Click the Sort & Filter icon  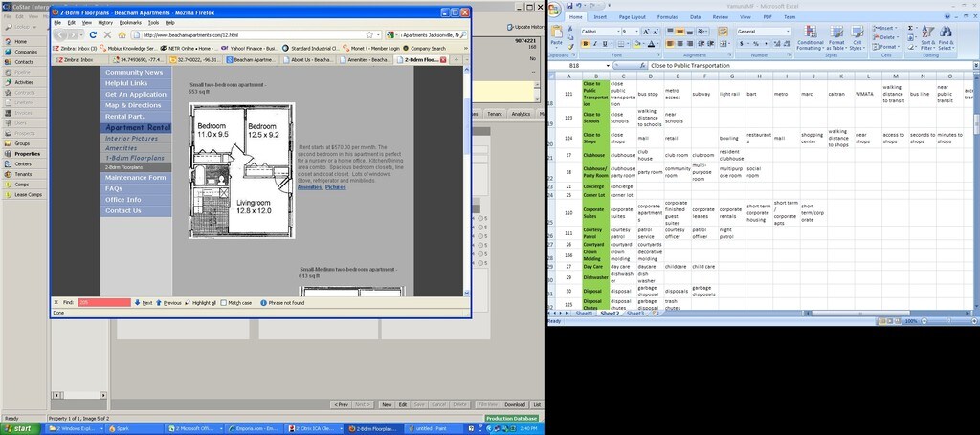point(927,38)
